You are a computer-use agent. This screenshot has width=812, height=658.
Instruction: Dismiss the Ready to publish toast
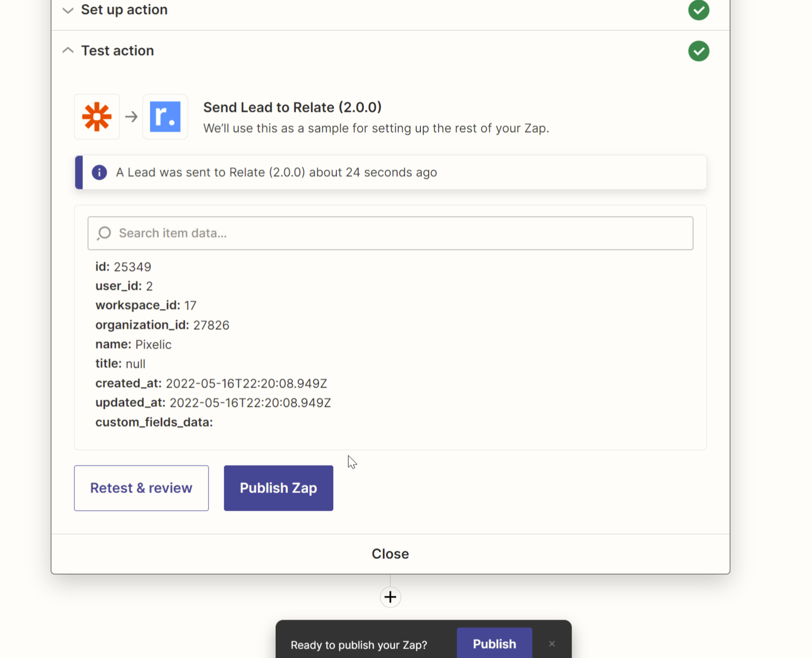tap(552, 644)
